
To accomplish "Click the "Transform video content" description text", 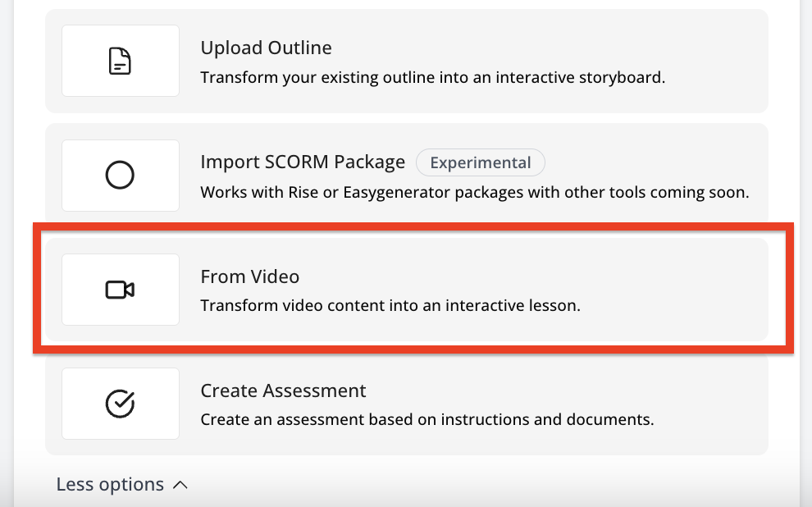I will coord(390,306).
